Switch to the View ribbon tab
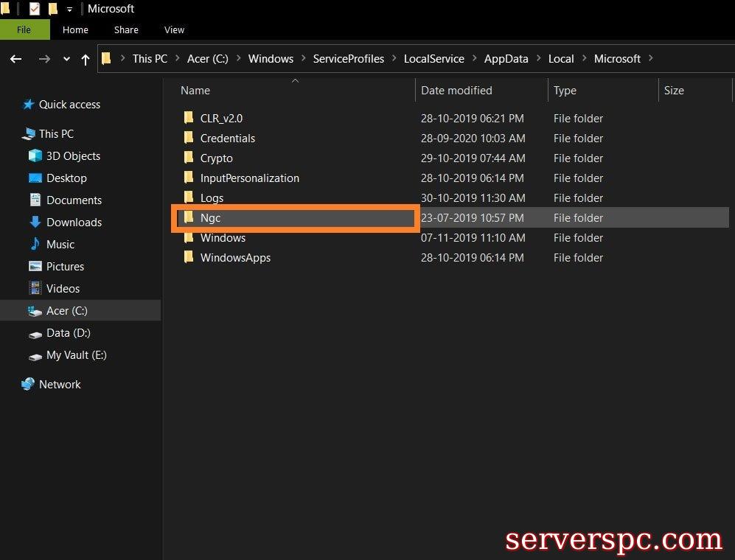This screenshot has height=560, width=735. (x=174, y=29)
